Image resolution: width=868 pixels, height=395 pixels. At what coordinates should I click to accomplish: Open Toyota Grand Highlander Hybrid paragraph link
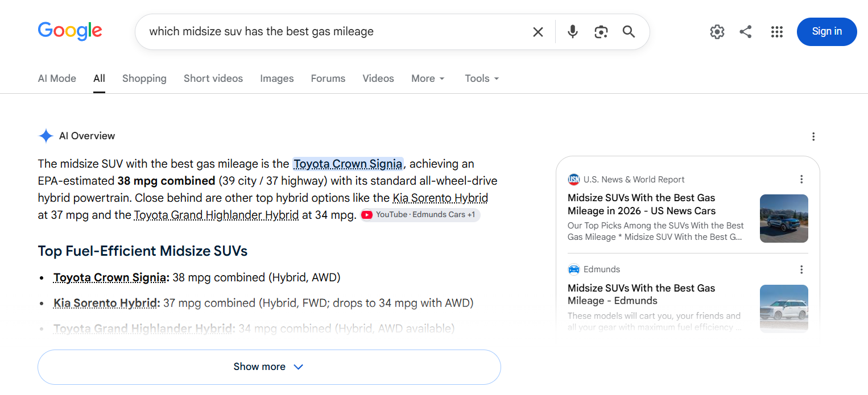(x=216, y=215)
